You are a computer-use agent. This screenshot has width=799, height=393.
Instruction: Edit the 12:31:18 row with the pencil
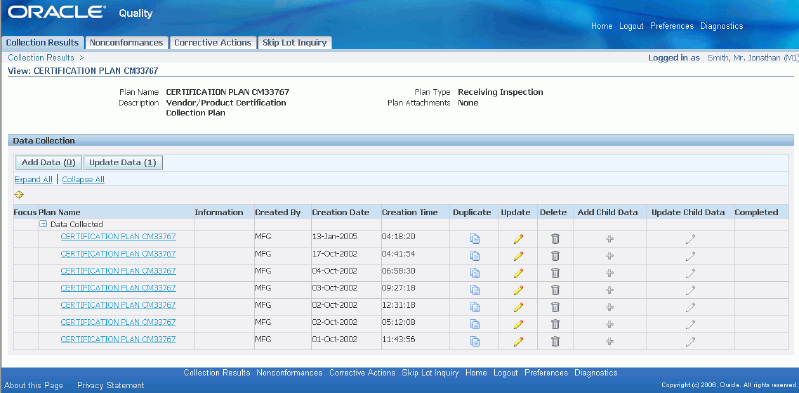518,307
